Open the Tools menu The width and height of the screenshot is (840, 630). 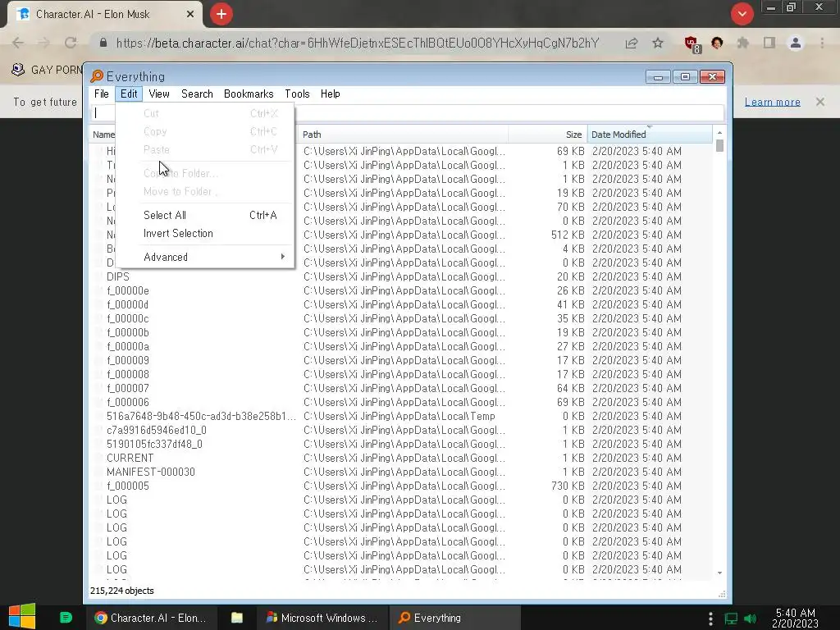pos(297,94)
